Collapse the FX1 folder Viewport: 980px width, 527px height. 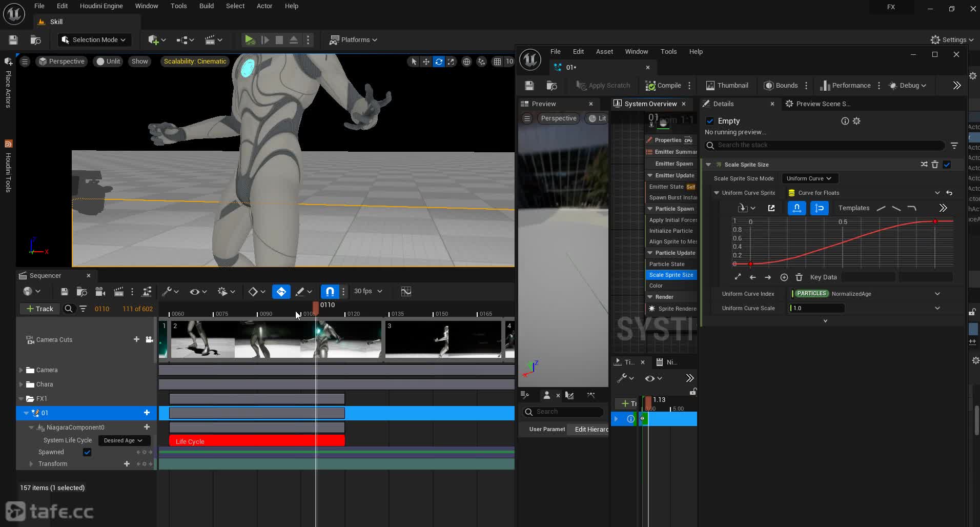[21, 399]
